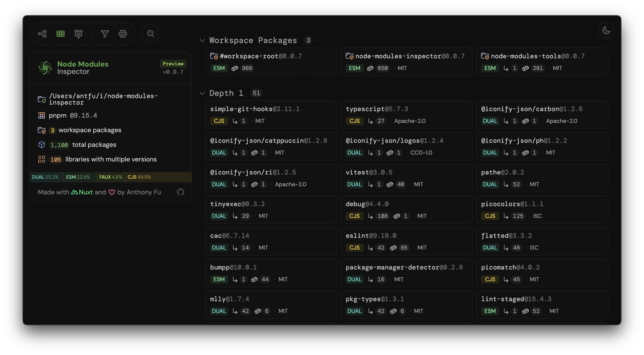Switch to the graph view icon
Image resolution: width=644 pixels, height=355 pixels.
tap(42, 34)
